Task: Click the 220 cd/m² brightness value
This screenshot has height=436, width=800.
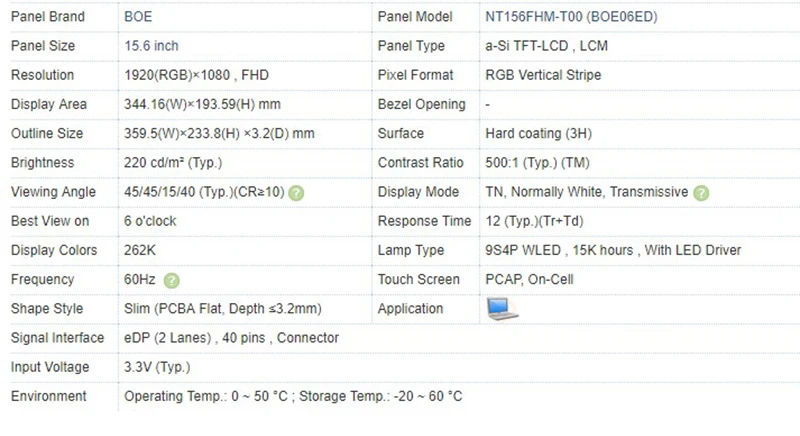Action: click(x=173, y=162)
